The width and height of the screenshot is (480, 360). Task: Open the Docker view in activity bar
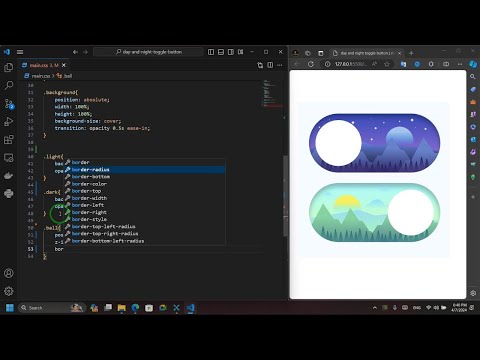[9, 176]
